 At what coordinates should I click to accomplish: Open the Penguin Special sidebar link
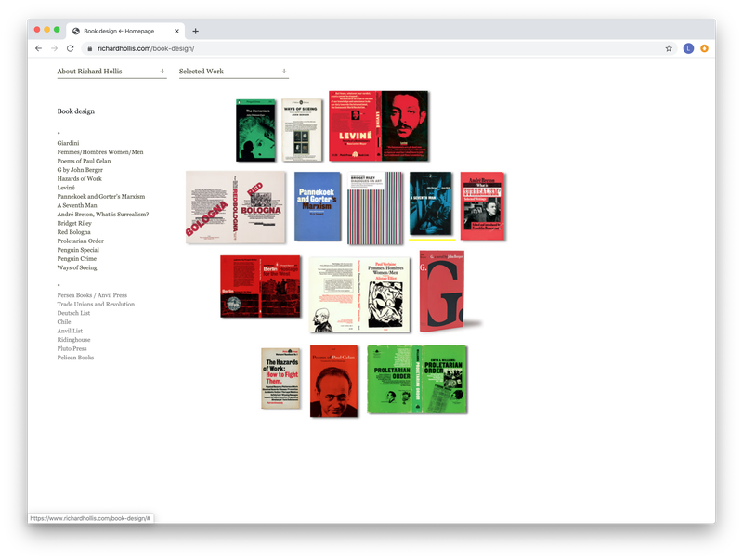point(78,250)
